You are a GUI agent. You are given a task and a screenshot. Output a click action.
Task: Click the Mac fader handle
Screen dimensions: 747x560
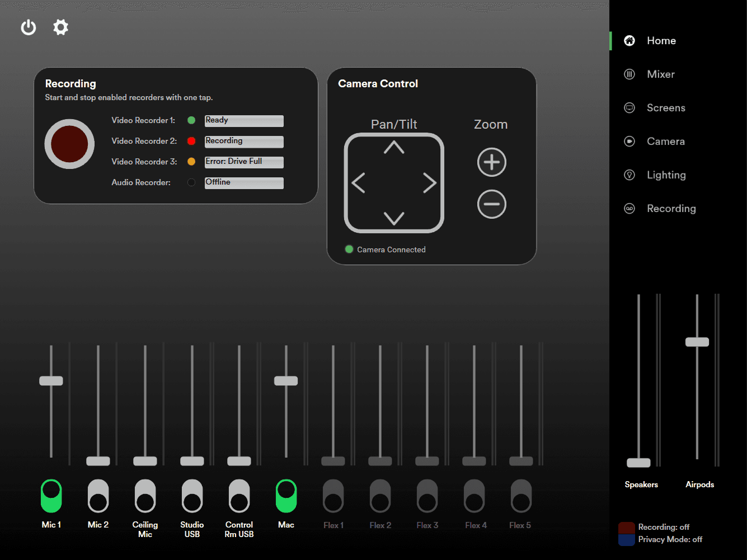(x=286, y=381)
